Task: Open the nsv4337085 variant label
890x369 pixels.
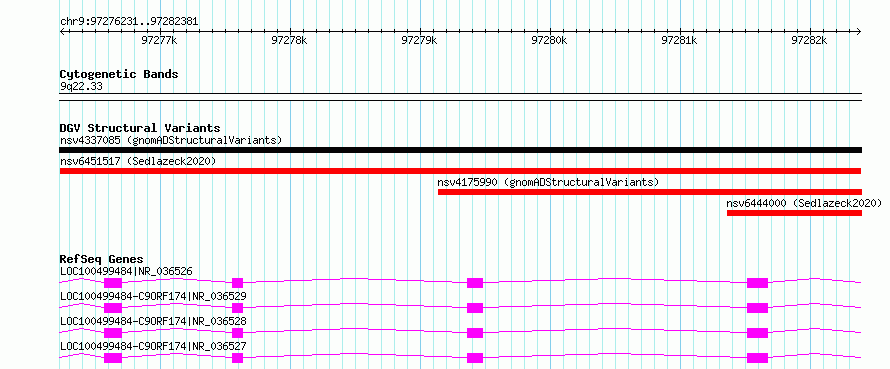Action: [171, 140]
